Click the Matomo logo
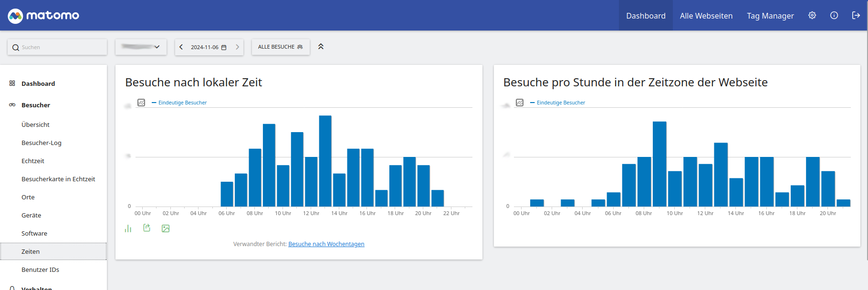868x290 pixels. 43,16
